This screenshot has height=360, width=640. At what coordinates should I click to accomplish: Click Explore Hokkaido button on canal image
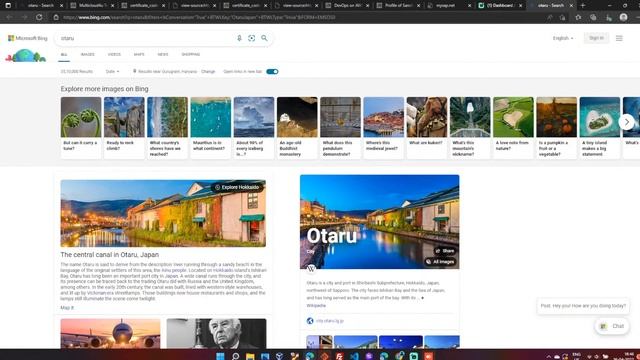click(x=237, y=187)
